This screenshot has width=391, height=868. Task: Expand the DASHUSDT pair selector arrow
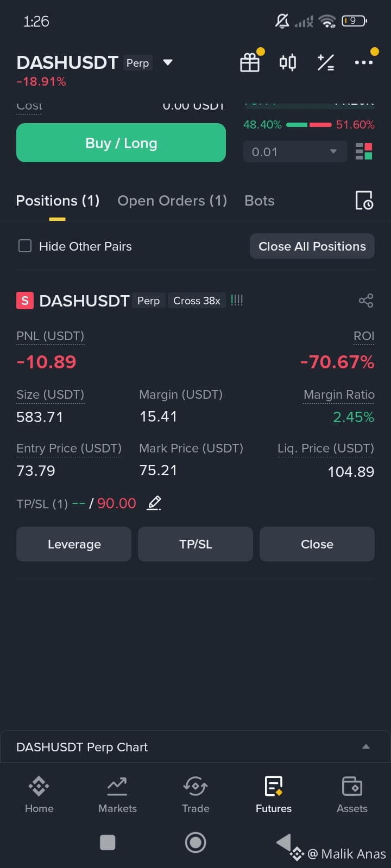pos(168,62)
